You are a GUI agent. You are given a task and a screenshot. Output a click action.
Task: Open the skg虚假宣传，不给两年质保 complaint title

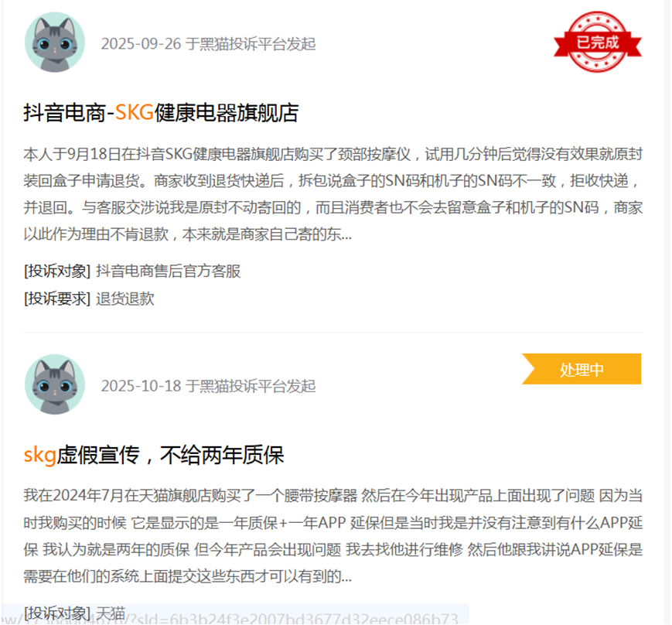pos(154,456)
